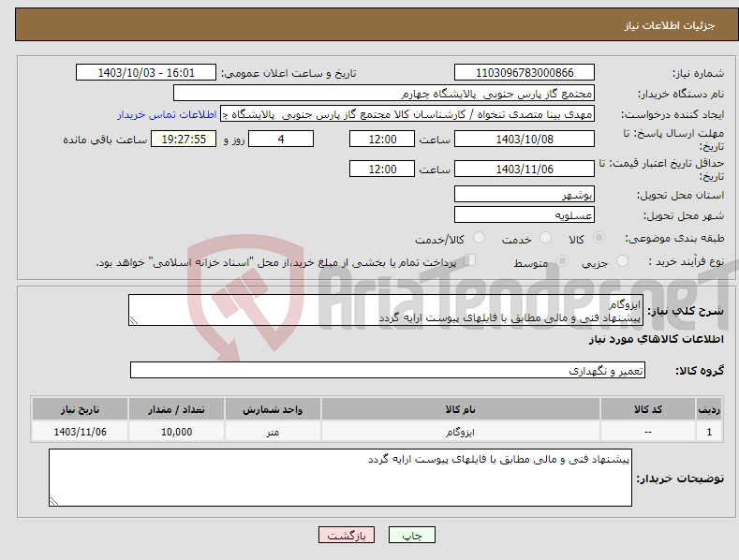Viewport: 739px width, 560px height.
Task: Open the اطلاعات تماس خریدار link
Action: click(167, 114)
